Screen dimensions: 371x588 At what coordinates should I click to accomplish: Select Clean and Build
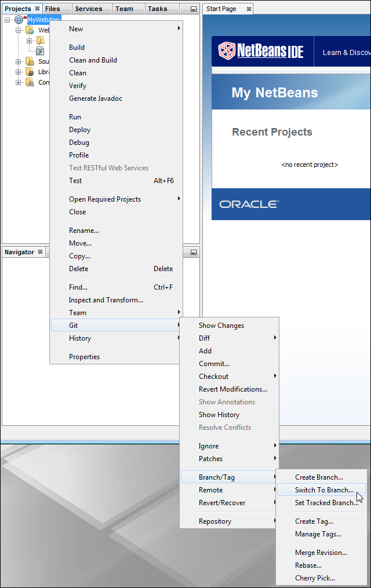click(117, 60)
